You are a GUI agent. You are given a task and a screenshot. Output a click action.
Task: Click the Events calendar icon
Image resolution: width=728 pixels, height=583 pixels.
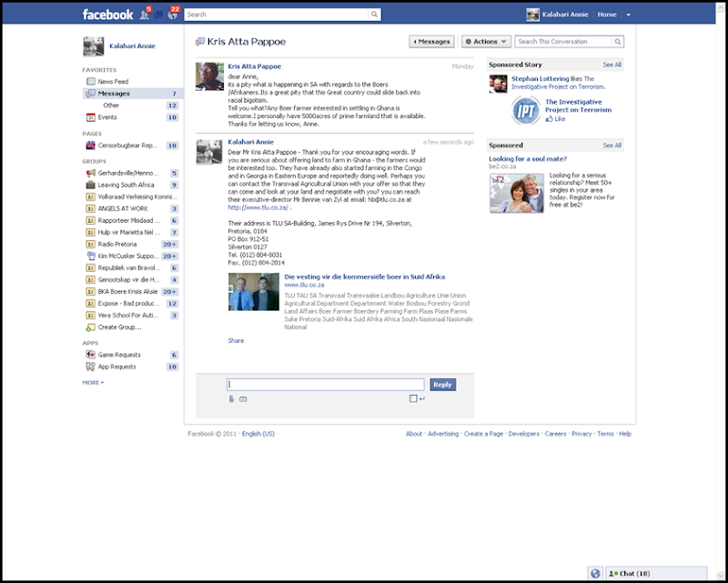pyautogui.click(x=90, y=117)
